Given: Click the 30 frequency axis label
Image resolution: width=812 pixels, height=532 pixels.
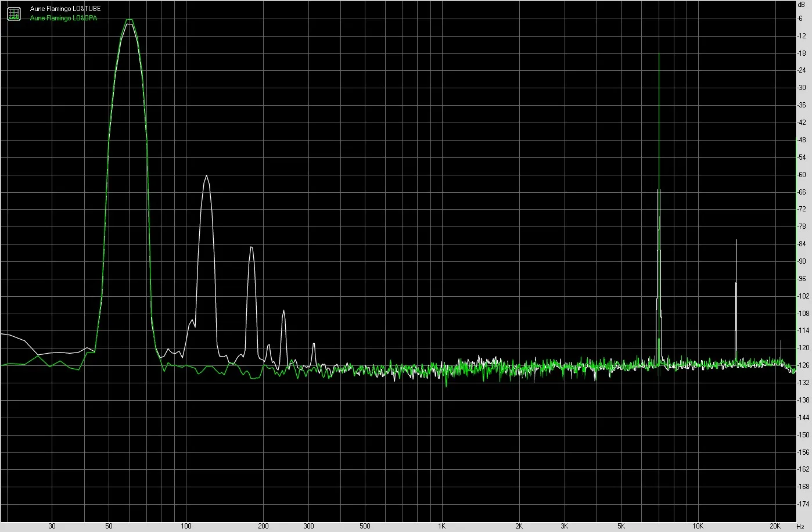Looking at the screenshot, I should click(x=52, y=526).
